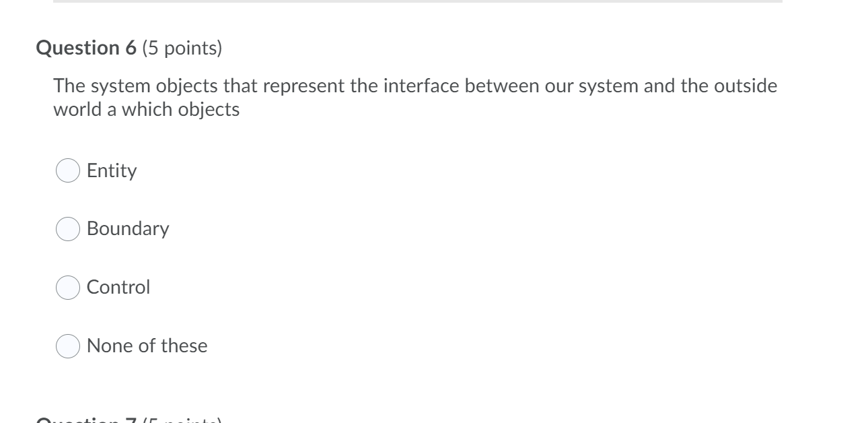Click the partially visible Question 7 heading
The image size is (868, 423).
(87, 420)
